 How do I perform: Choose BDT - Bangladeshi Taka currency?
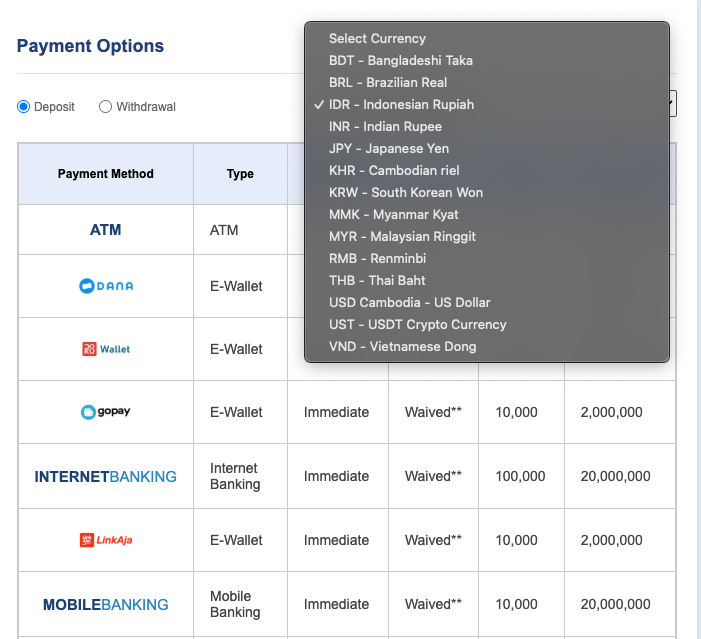(x=400, y=61)
